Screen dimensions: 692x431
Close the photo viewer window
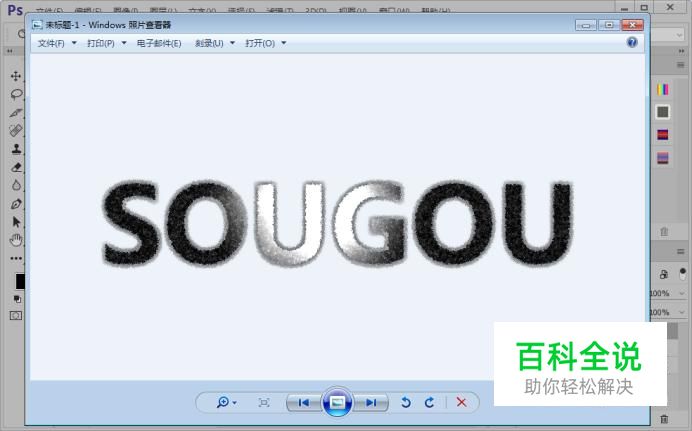632,25
